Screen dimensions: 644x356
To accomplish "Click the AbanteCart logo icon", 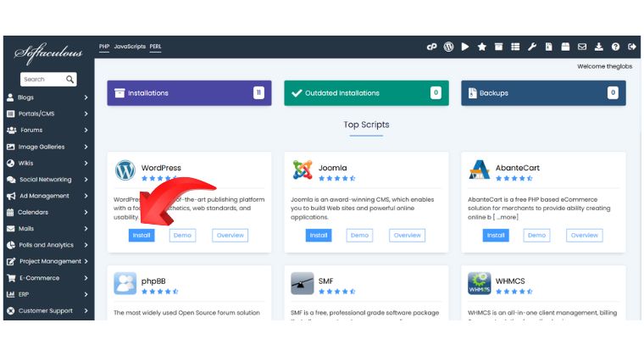I will [x=480, y=170].
